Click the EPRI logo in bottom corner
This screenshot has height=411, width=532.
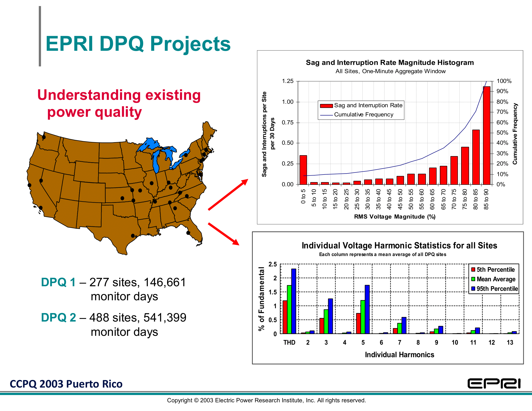click(x=494, y=383)
